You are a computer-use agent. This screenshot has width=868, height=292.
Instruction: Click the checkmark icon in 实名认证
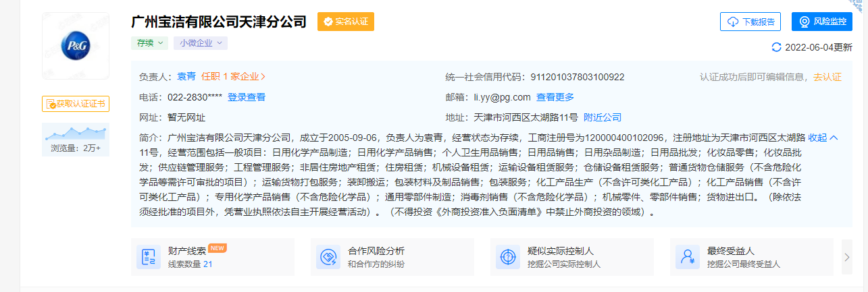pos(328,22)
